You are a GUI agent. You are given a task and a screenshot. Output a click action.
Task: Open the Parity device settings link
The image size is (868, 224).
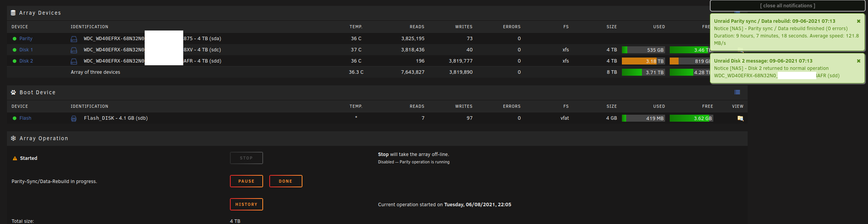pos(26,39)
